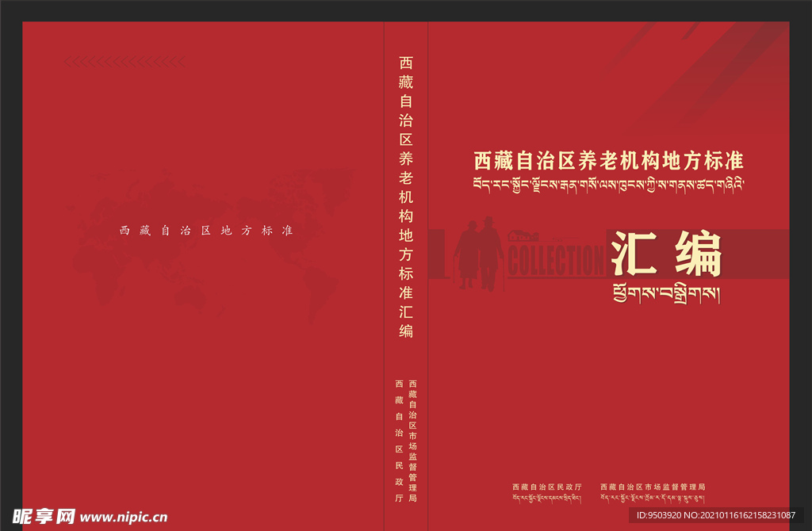Select back cover text 西藏自治区地方标准
The width and height of the screenshot is (812, 531).
206,231
